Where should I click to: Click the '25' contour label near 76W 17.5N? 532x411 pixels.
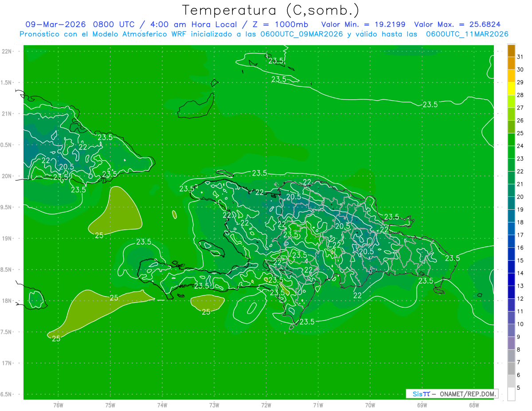(x=56, y=338)
